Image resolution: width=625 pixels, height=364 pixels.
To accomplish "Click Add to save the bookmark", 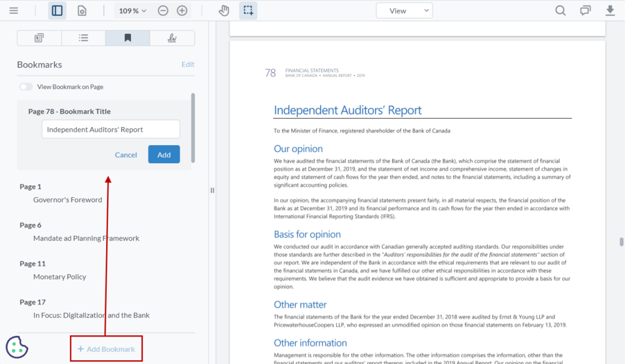I will click(x=164, y=155).
